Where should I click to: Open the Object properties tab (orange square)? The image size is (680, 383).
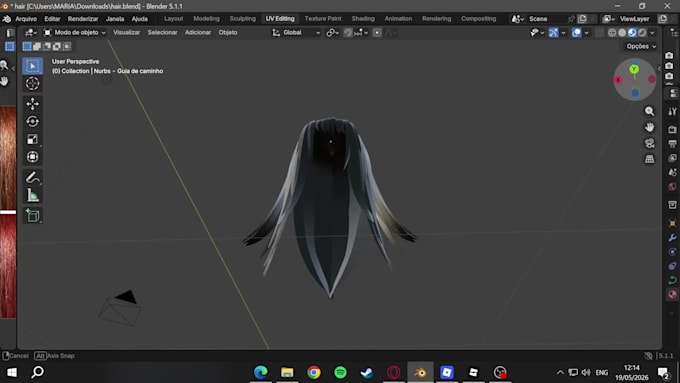[672, 223]
